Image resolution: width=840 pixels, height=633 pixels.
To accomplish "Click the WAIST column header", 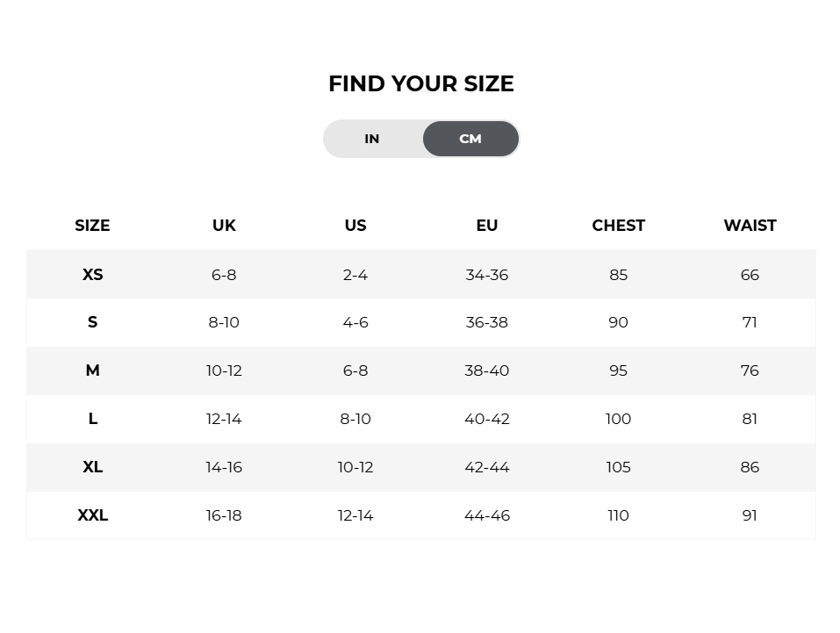I will click(x=750, y=226).
